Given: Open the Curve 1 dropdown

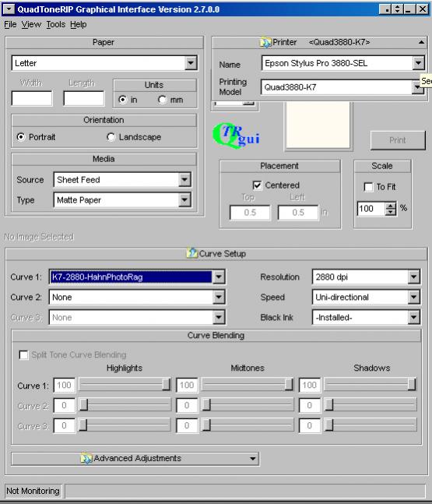Looking at the screenshot, I should (219, 277).
